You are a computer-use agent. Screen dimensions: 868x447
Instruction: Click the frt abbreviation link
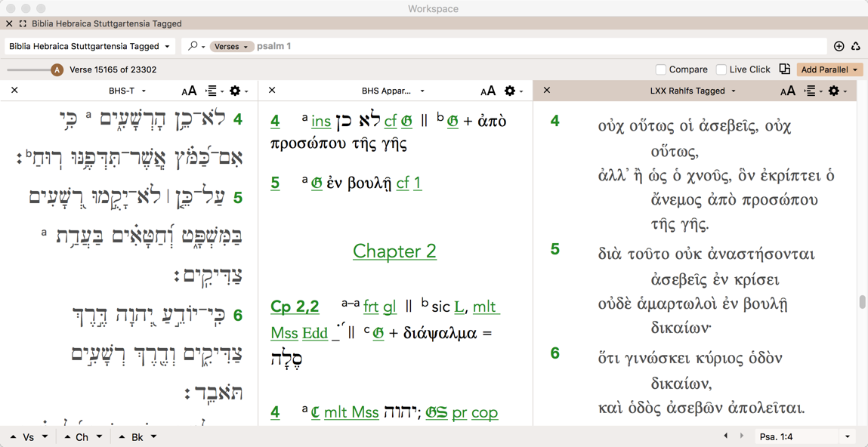(x=371, y=307)
